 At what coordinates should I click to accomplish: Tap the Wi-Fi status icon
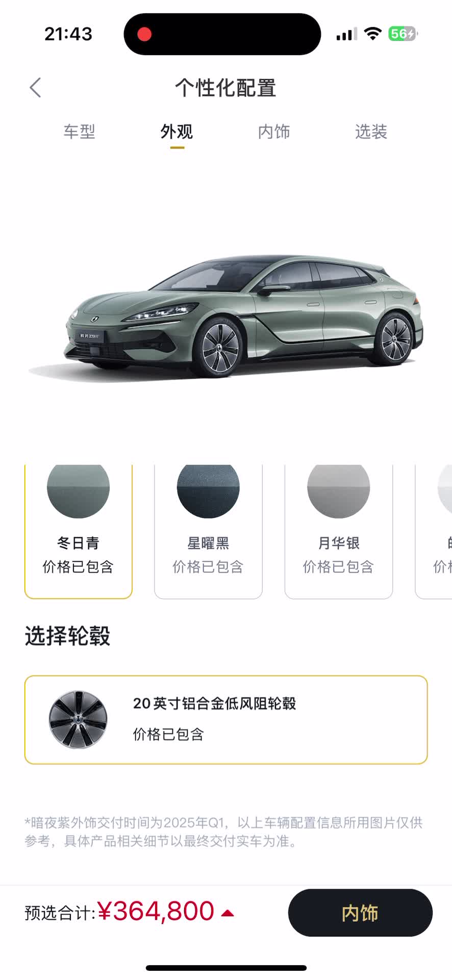pos(373,34)
